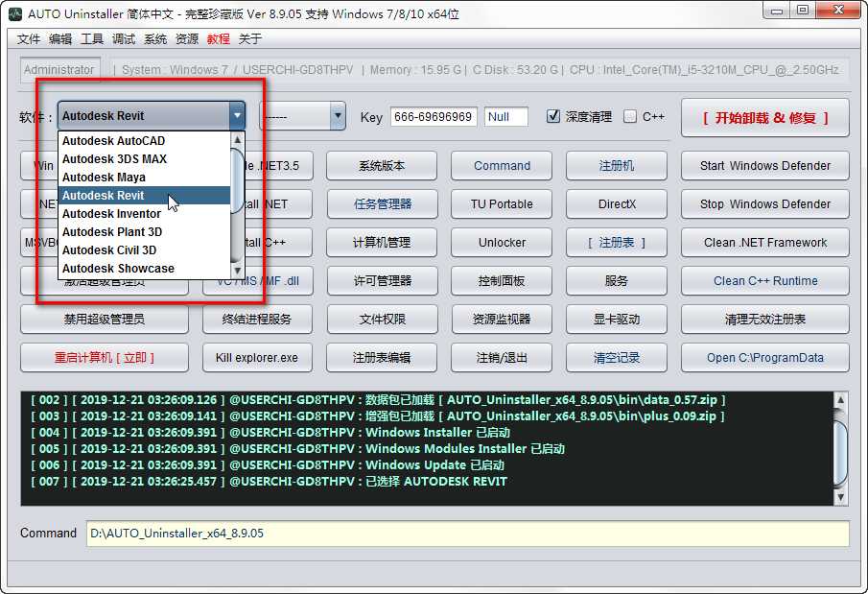Image resolution: width=868 pixels, height=594 pixels.
Task: Click the Null input field
Action: coord(506,117)
